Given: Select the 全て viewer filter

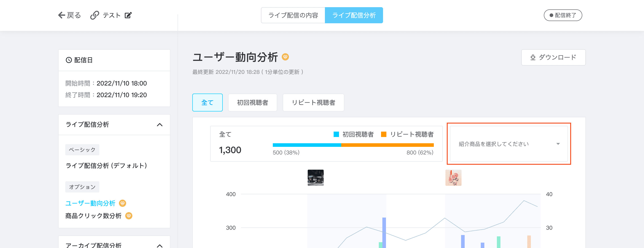Looking at the screenshot, I should click(x=207, y=103).
